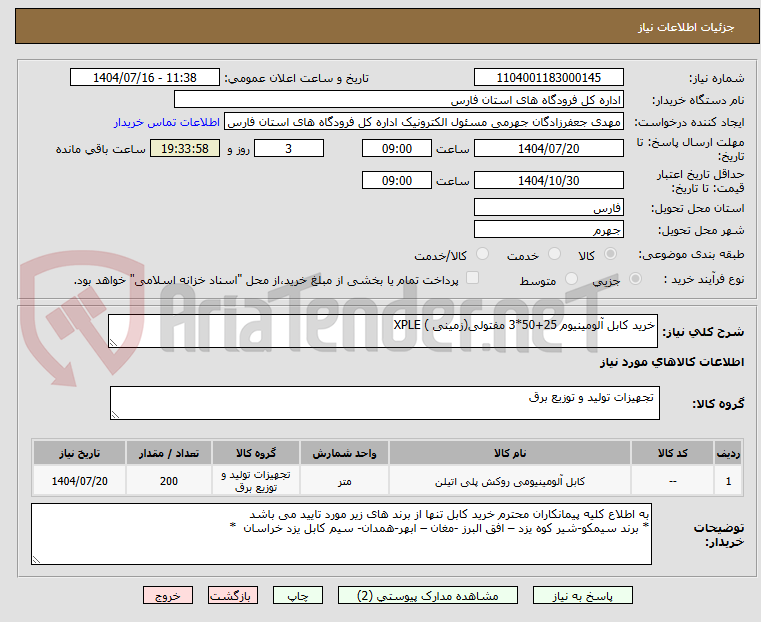Click the نام دستگاه خریدار field
This screenshot has width=761, height=622.
tap(398, 100)
